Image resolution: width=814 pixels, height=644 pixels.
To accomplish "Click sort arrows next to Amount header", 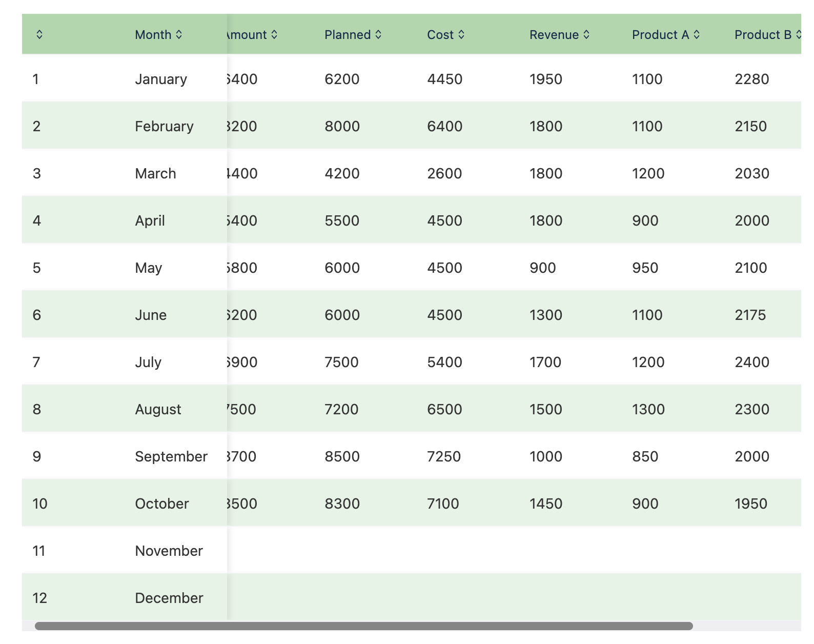I will tap(274, 34).
